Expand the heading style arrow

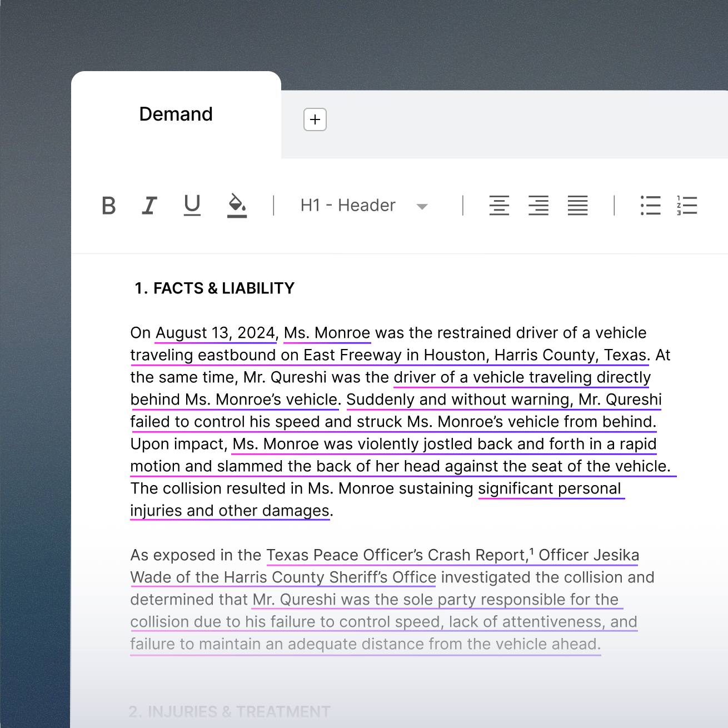click(422, 207)
